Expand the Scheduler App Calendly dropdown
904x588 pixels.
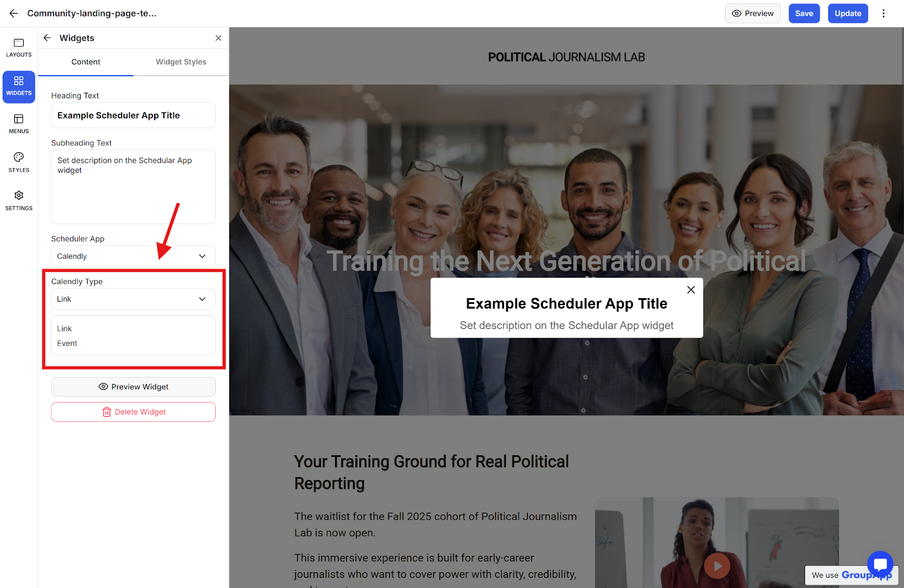133,256
